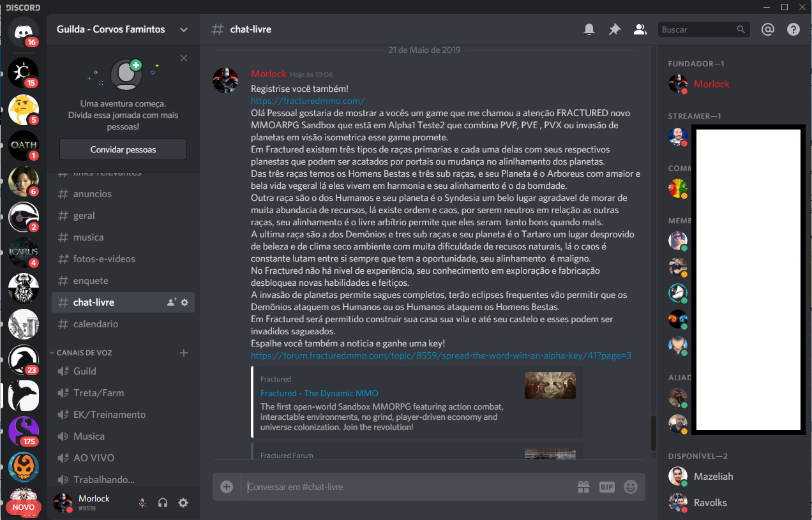Join the Trabalhando voice channel
Screen dimensions: 812x520
[123, 480]
